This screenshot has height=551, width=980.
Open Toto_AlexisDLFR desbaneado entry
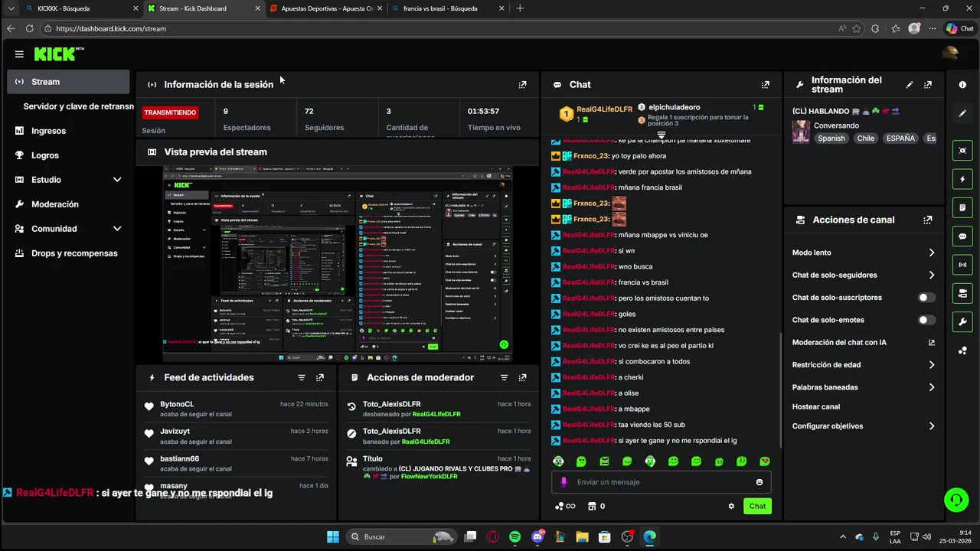(438, 409)
